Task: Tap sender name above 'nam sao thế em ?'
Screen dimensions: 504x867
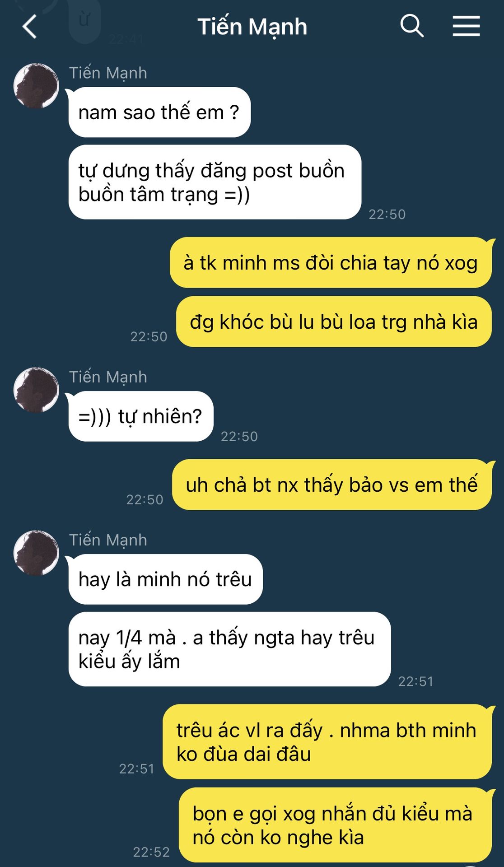Action: click(x=108, y=73)
